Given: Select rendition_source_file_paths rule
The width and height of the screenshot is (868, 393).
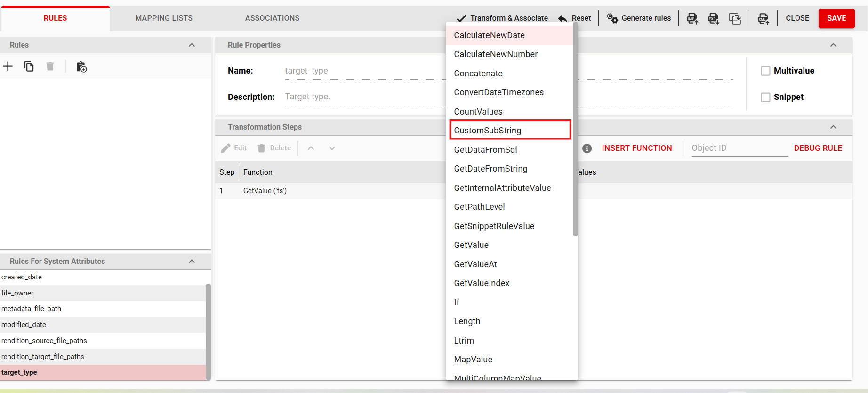Looking at the screenshot, I should coord(103,341).
